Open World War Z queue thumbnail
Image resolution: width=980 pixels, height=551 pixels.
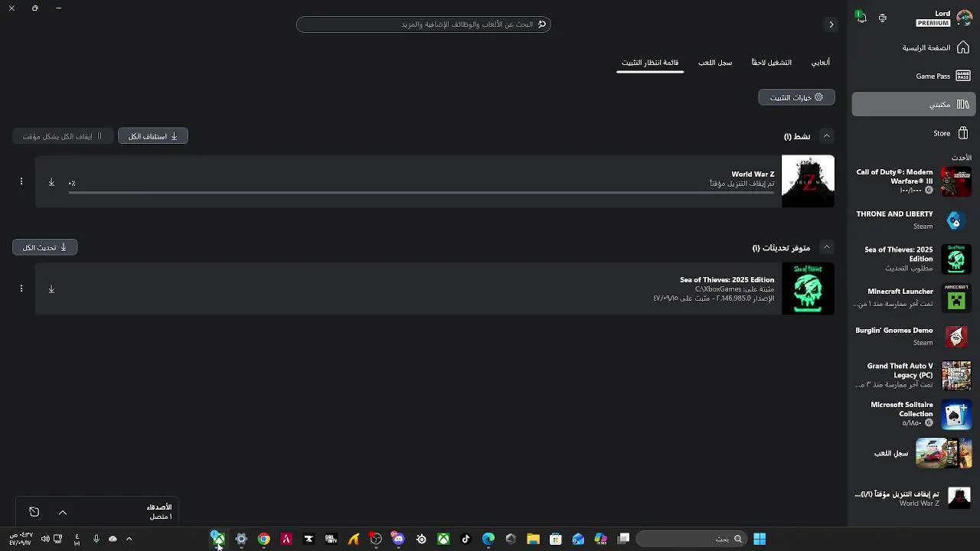(x=808, y=181)
